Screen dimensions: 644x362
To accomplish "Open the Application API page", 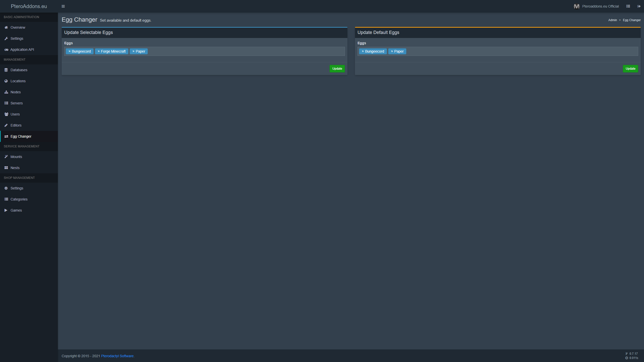I will (22, 50).
